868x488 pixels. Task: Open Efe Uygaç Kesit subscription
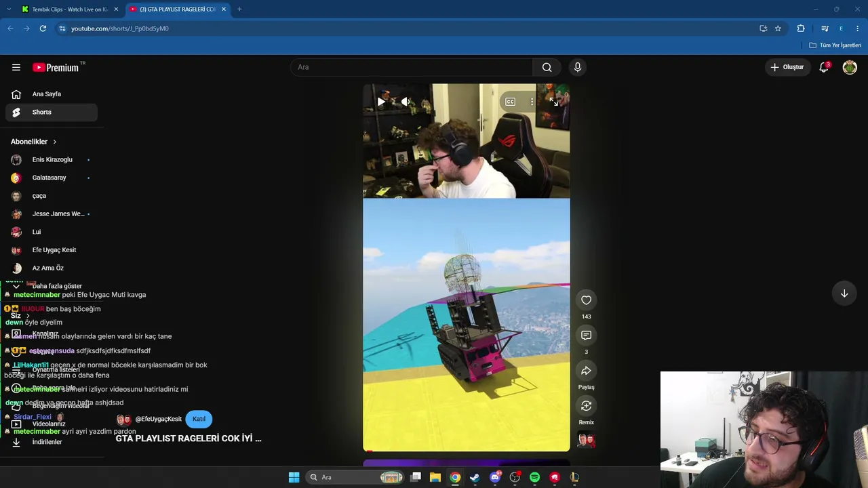point(52,250)
